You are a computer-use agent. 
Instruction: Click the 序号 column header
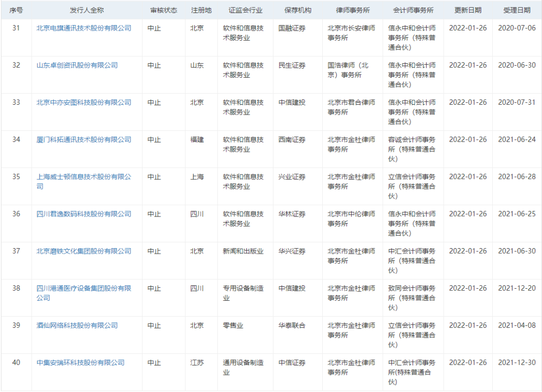16,11
